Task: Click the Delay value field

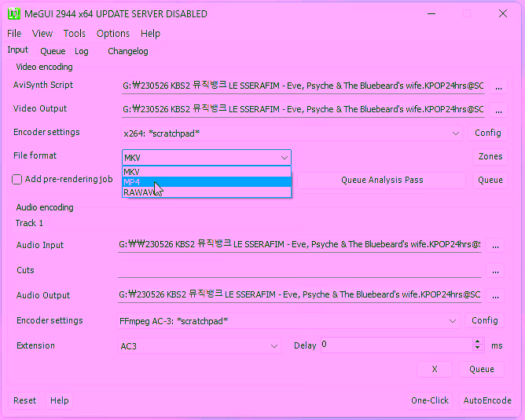Action: pos(396,345)
